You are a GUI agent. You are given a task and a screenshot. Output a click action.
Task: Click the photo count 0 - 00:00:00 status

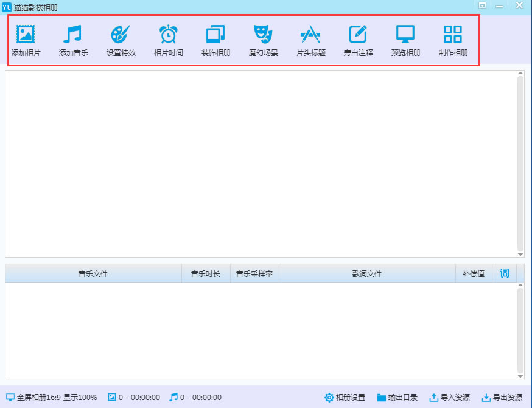pyautogui.click(x=134, y=397)
